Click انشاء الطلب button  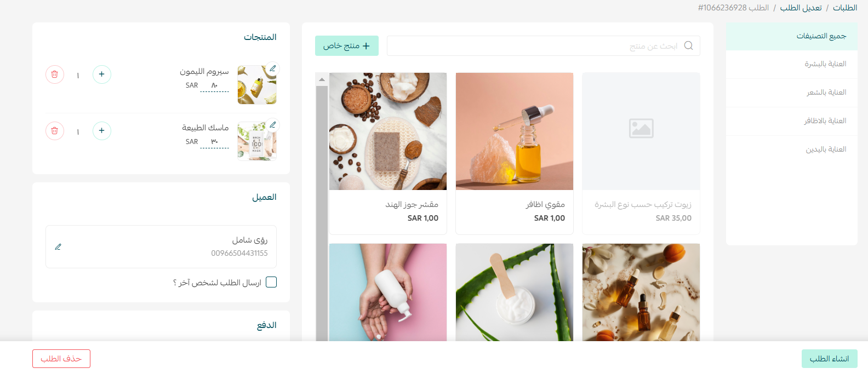(830, 359)
